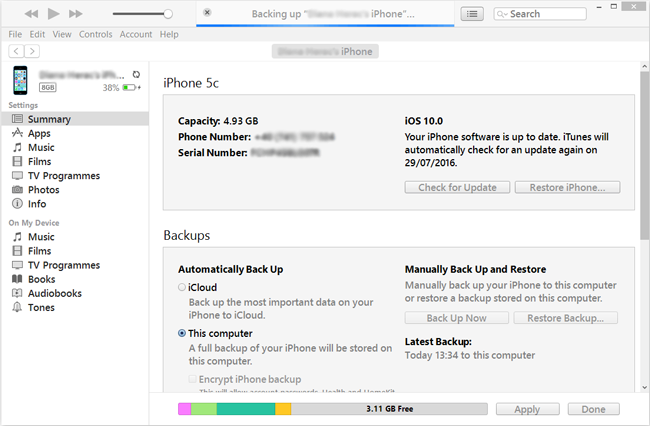
Task: Go back with the left arrow button
Action: pos(16,51)
